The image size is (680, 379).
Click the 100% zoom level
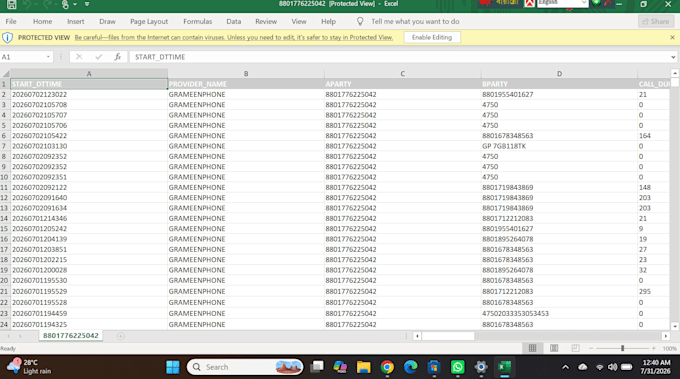(669, 348)
